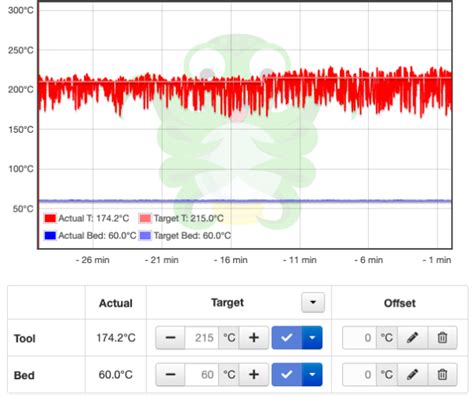This screenshot has height=395, width=474.
Task: Click the Tool row label
Action: pyautogui.click(x=25, y=338)
